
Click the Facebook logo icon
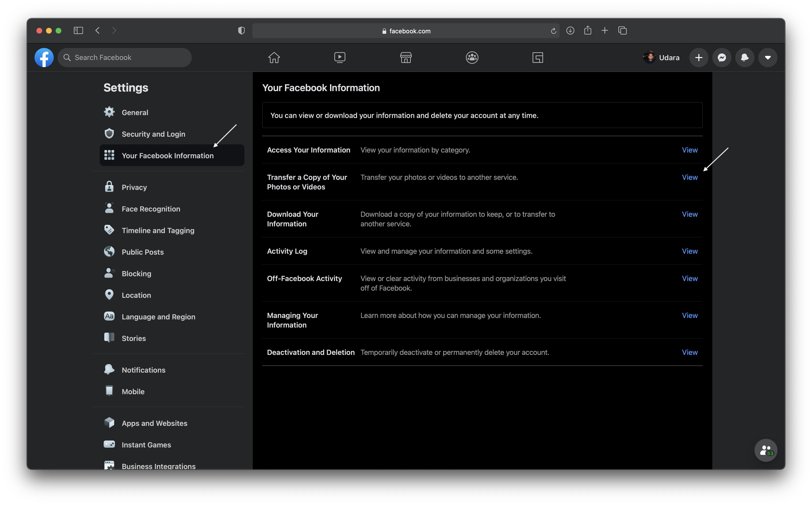click(44, 58)
